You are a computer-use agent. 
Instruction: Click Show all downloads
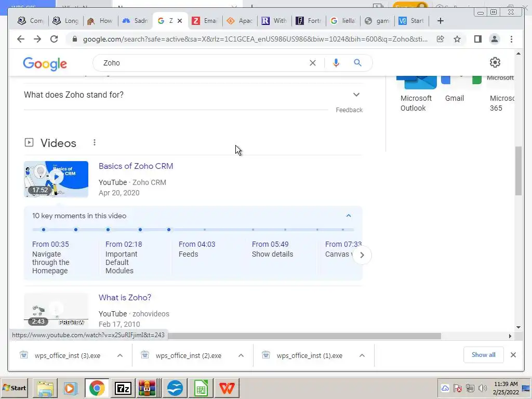[484, 354]
